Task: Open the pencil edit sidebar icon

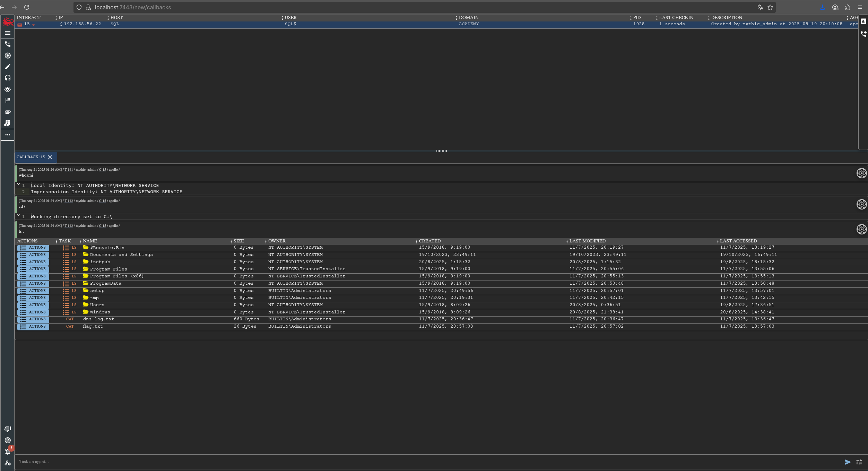Action: [x=8, y=66]
